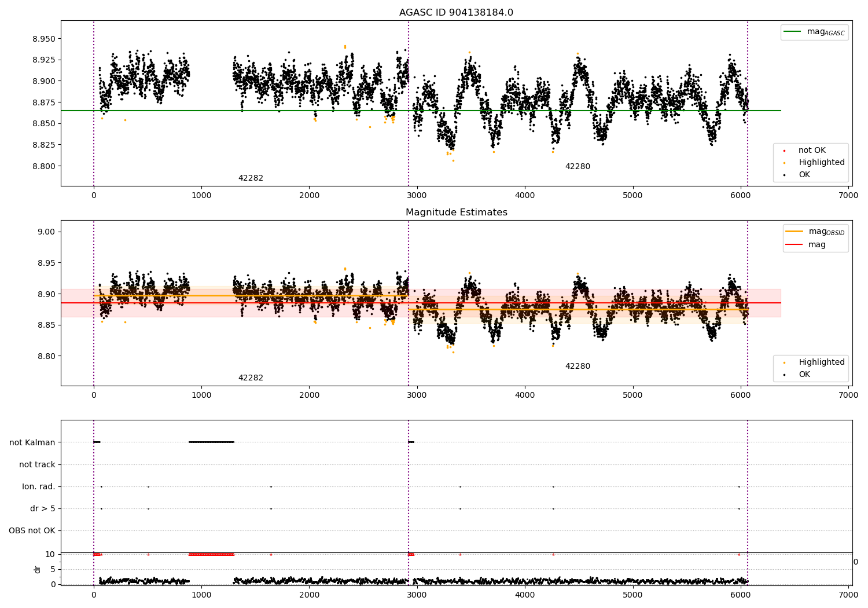
Task: Click y-axis tick 8.90 in Magnitude Estimates
Action: coord(46,294)
